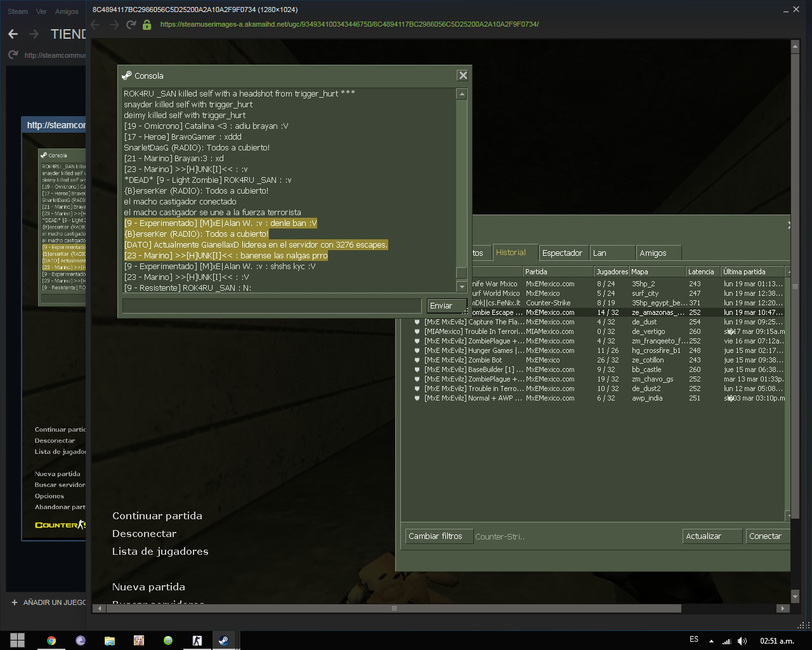812x650 pixels.
Task: Click shield icon of Hunger Games server
Action: click(x=417, y=350)
